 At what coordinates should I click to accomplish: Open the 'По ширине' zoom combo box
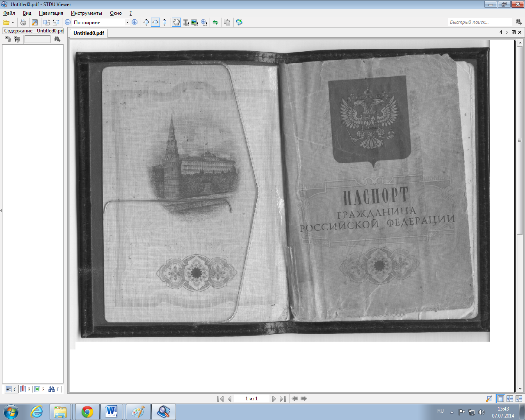[100, 22]
